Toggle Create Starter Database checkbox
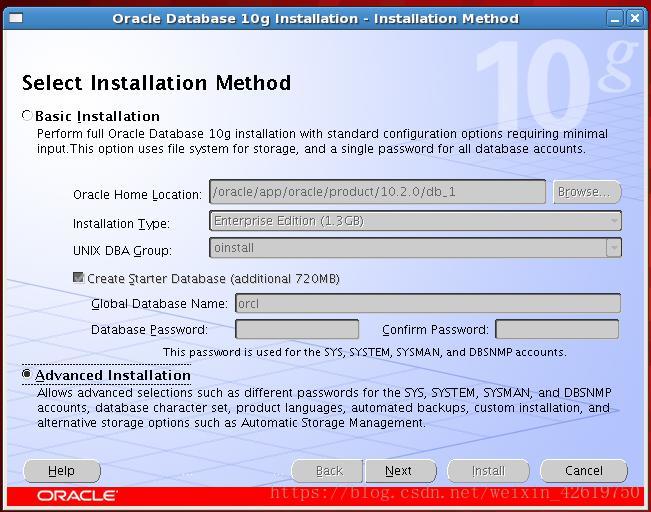 click(78, 277)
